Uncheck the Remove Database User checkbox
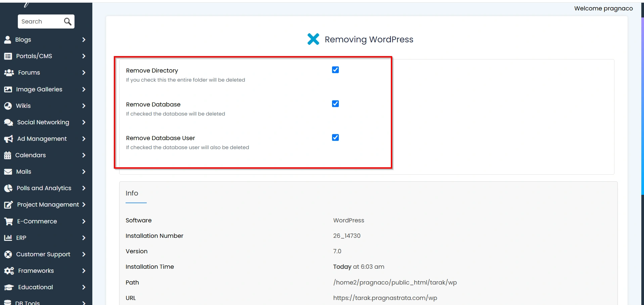 [x=335, y=137]
